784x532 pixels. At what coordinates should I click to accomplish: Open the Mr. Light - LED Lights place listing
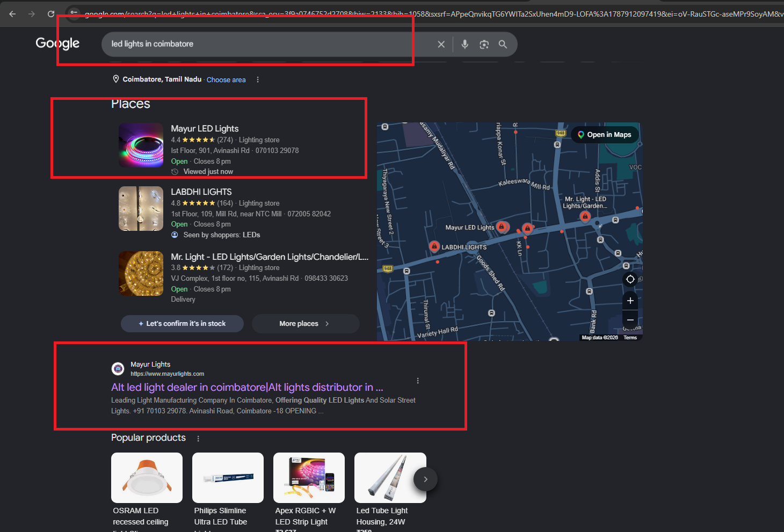tap(270, 257)
